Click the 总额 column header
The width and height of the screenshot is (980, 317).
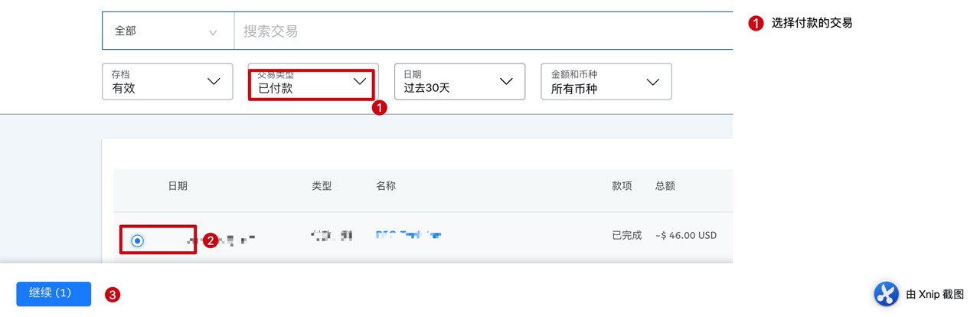coord(665,186)
